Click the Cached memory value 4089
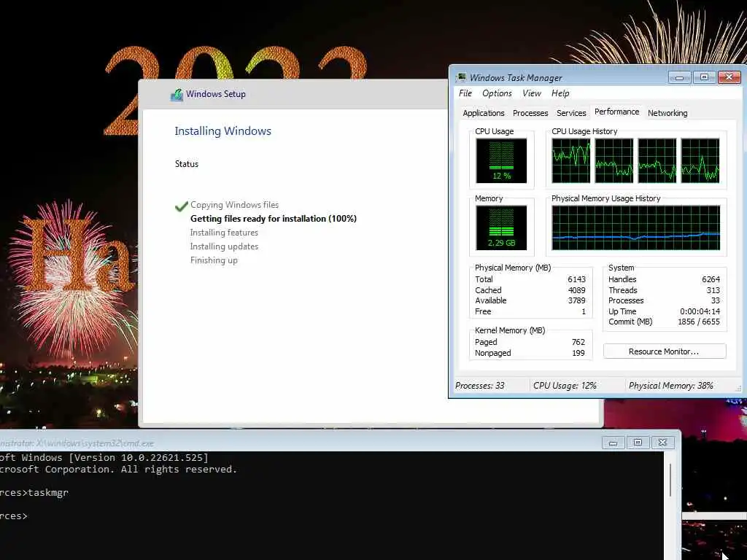The width and height of the screenshot is (747, 560). (x=576, y=290)
